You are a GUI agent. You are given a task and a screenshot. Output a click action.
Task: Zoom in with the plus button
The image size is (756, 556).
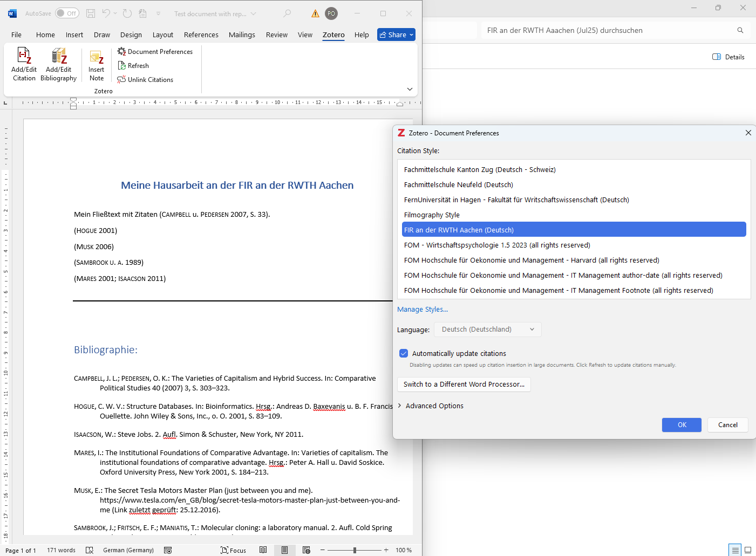[x=386, y=550]
